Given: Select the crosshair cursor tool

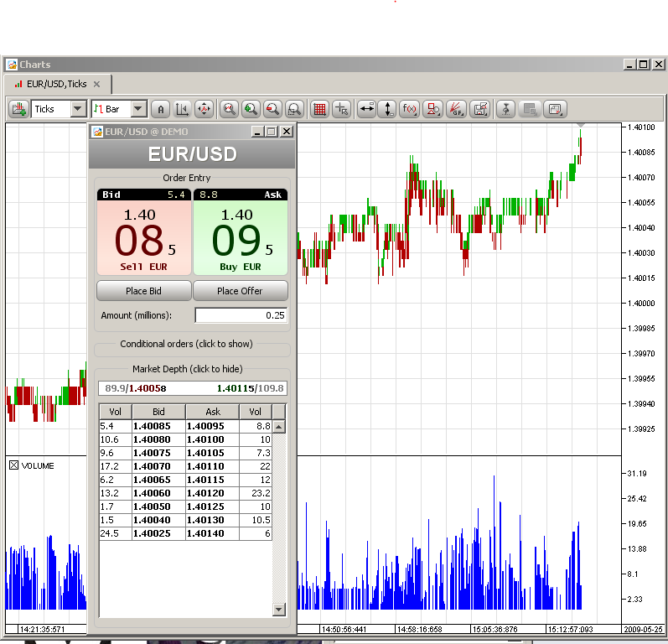Looking at the screenshot, I should (x=341, y=109).
